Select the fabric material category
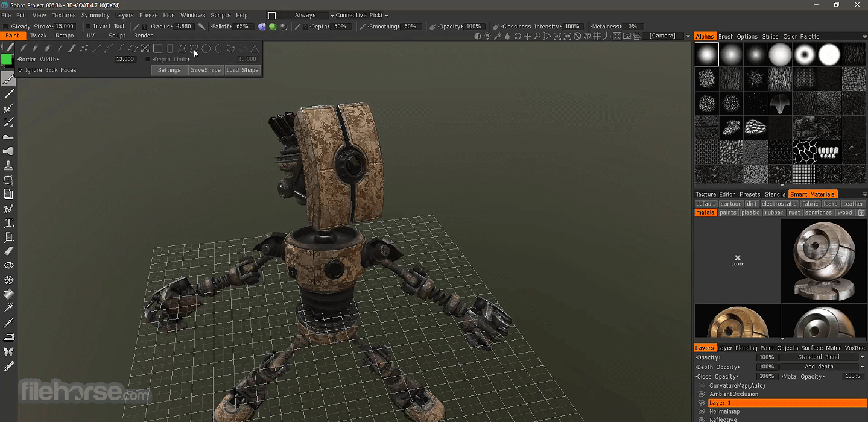This screenshot has height=422, width=868. point(810,204)
